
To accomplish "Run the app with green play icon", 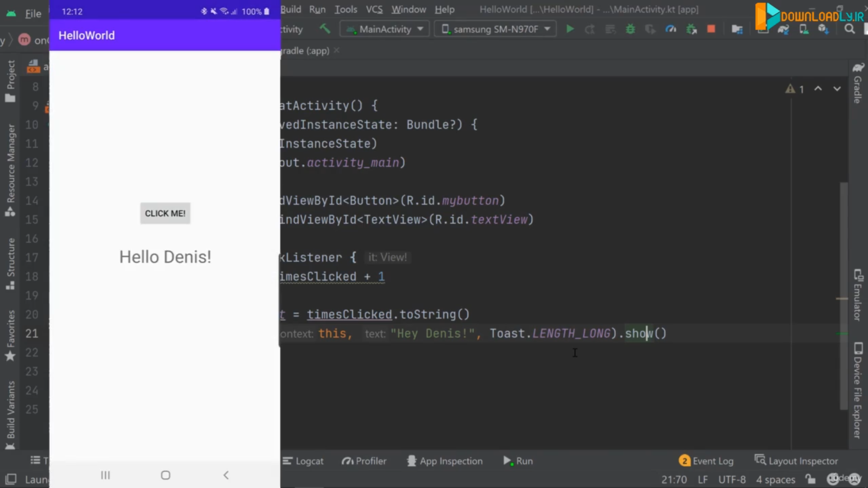I will click(570, 29).
